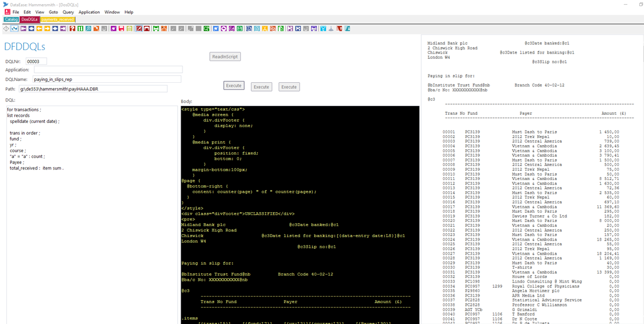Click the DQLName field with paying_in_slips_rep
The height and width of the screenshot is (324, 644).
pyautogui.click(x=107, y=79)
